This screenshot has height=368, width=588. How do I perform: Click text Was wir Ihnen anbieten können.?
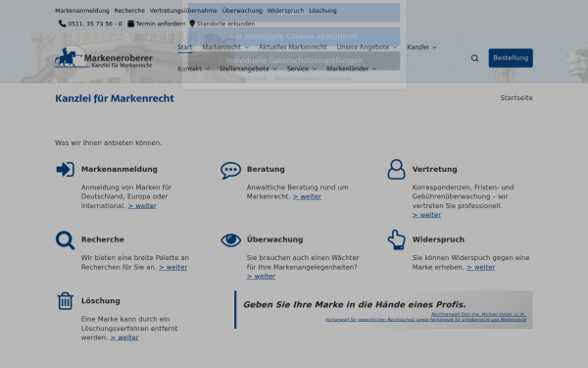click(x=109, y=143)
